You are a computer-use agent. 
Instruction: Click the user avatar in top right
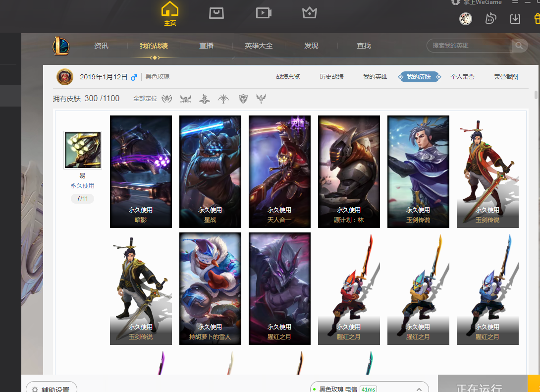[466, 19]
